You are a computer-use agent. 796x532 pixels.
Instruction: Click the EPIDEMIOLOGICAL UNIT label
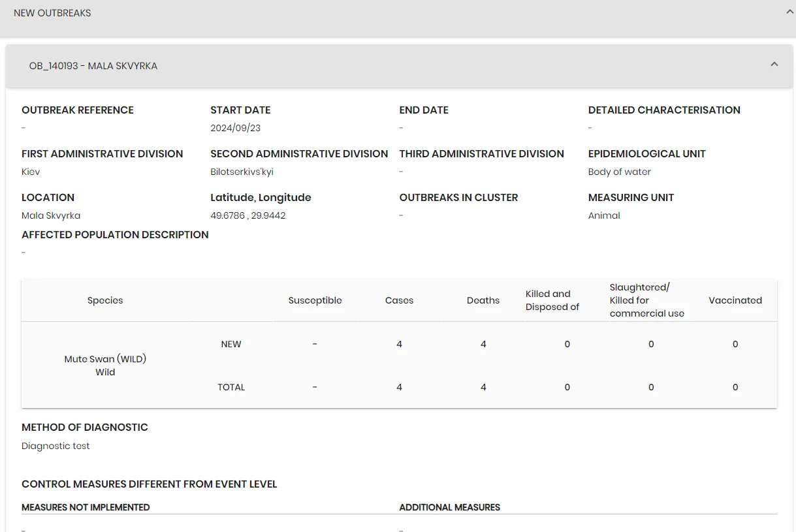tap(647, 154)
